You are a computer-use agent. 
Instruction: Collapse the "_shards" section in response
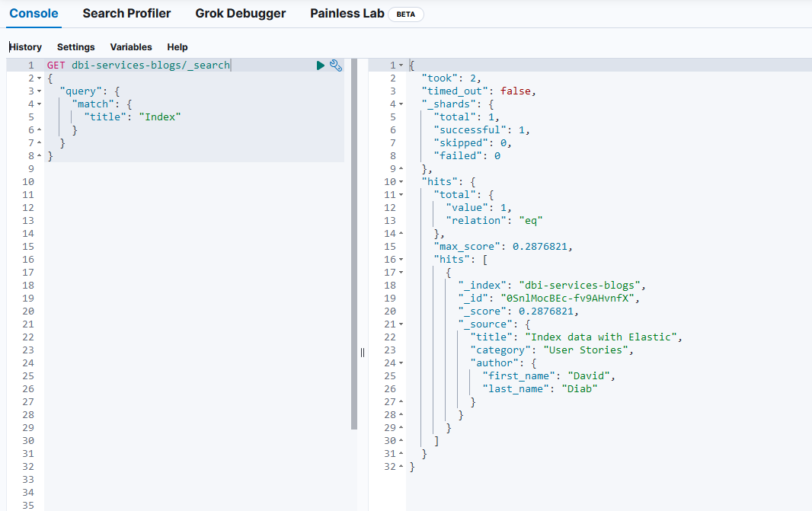tap(401, 104)
